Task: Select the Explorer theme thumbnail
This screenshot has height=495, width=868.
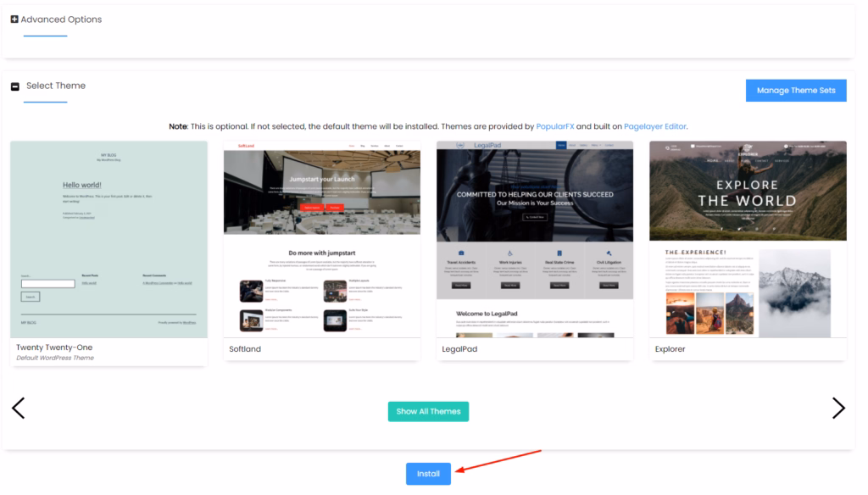Action: (748, 239)
